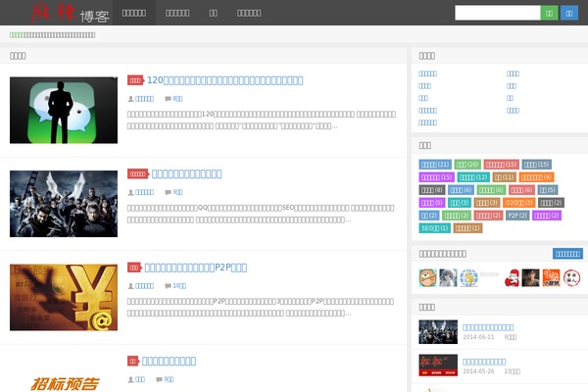Select the teal SEO (1) tag
Screen dimensions: 588x392
(x=434, y=228)
